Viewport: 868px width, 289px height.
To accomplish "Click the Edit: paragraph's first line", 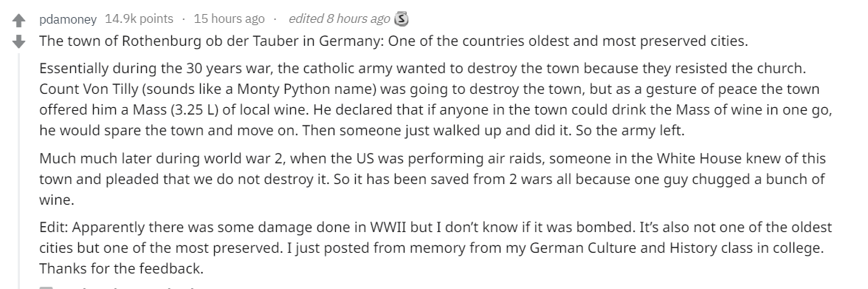I will coord(435,228).
